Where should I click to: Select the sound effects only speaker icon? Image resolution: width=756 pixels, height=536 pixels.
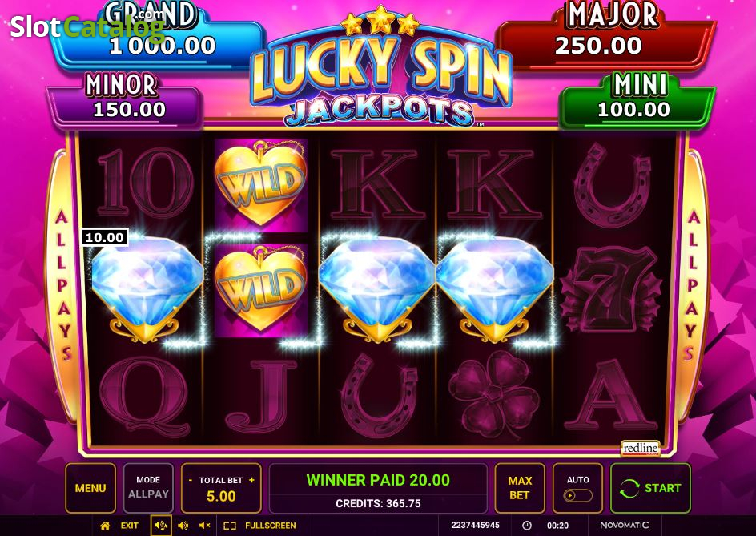[x=183, y=526]
